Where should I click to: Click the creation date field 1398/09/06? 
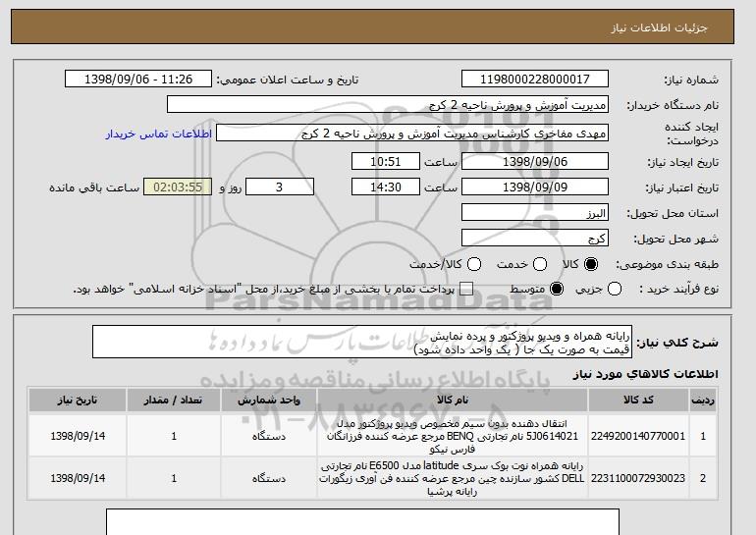point(535,161)
